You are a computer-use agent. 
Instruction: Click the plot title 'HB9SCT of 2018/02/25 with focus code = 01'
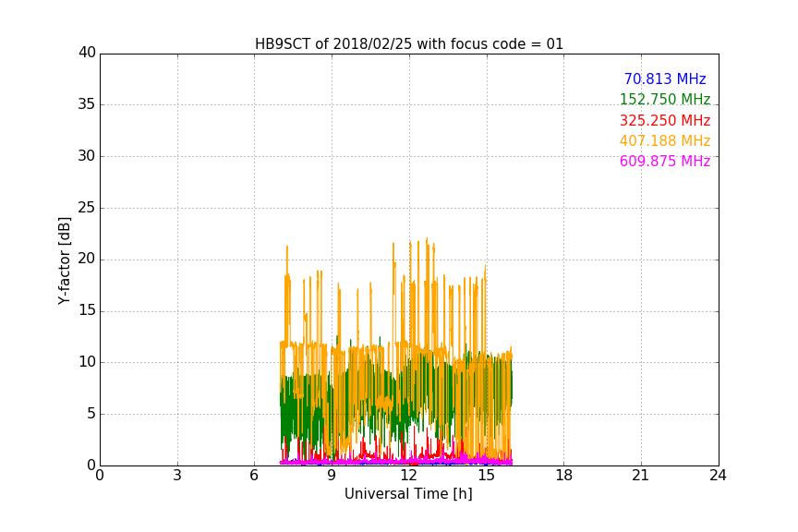pos(408,44)
